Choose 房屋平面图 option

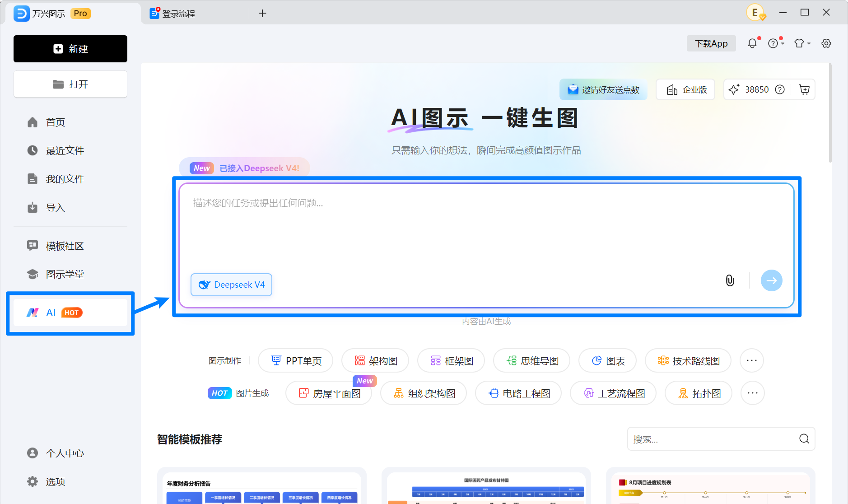[x=329, y=393]
